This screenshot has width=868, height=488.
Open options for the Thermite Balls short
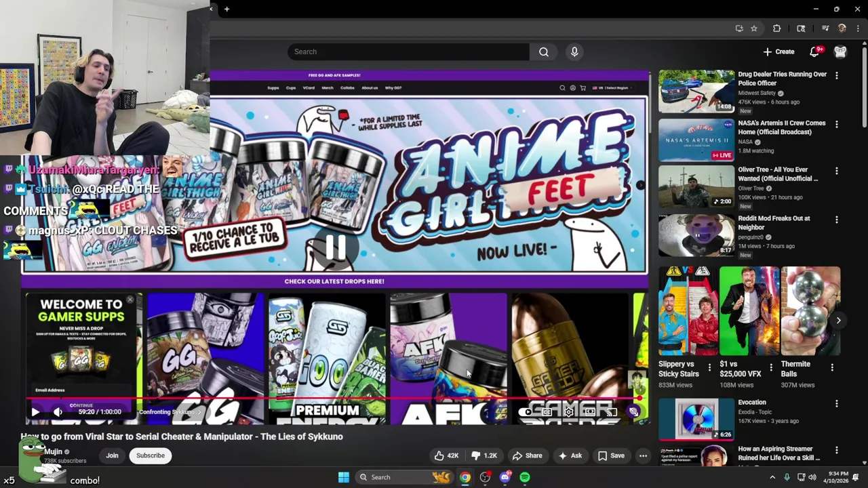click(x=832, y=367)
